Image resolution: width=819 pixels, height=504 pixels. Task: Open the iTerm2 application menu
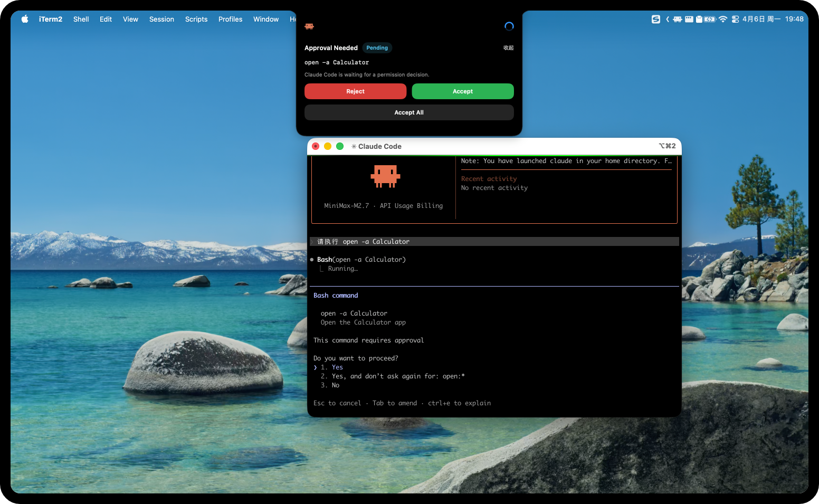pos(51,19)
